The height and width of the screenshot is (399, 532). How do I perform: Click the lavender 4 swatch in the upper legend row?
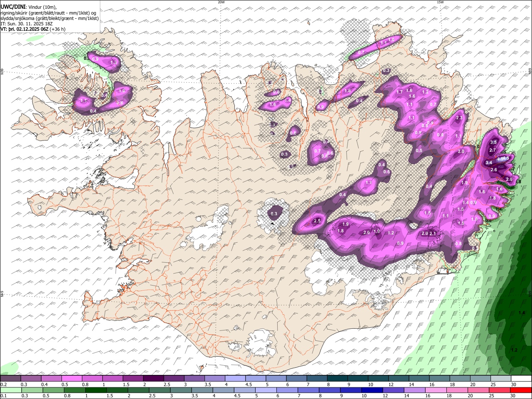[235, 379]
